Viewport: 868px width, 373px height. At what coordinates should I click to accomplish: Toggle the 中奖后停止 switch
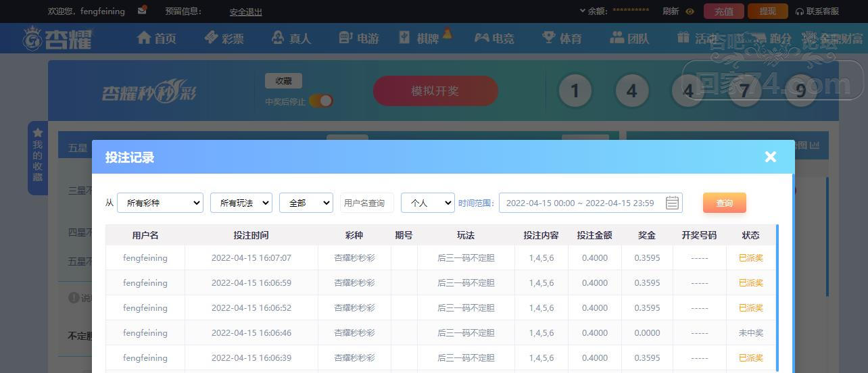(x=322, y=101)
